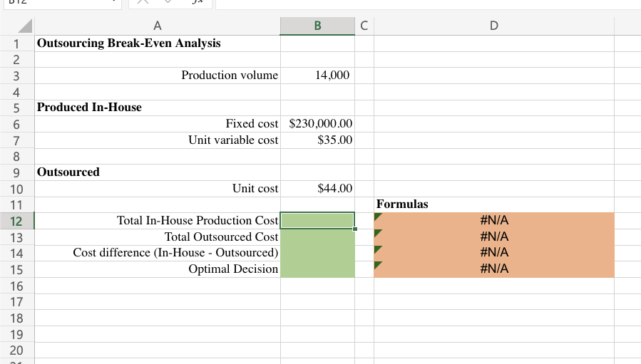Select row 14 header

[x=17, y=254]
